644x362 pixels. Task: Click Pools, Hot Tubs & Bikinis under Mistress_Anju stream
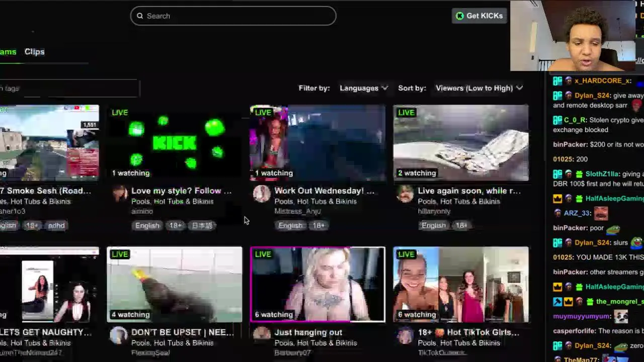(x=315, y=202)
